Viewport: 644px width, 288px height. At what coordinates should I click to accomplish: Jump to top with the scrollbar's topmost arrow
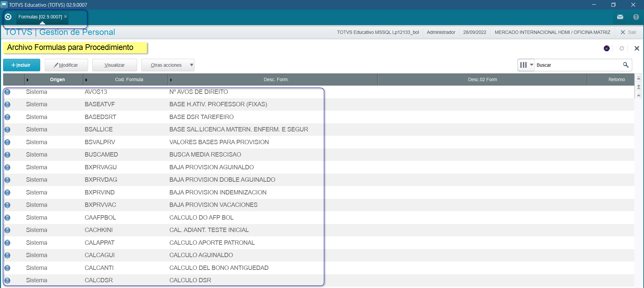coord(639,78)
